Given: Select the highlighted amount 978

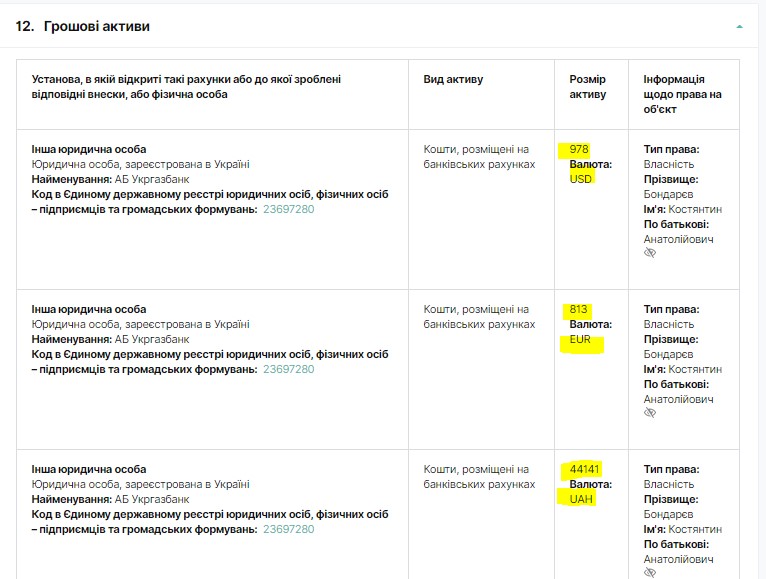Looking at the screenshot, I should (x=579, y=150).
